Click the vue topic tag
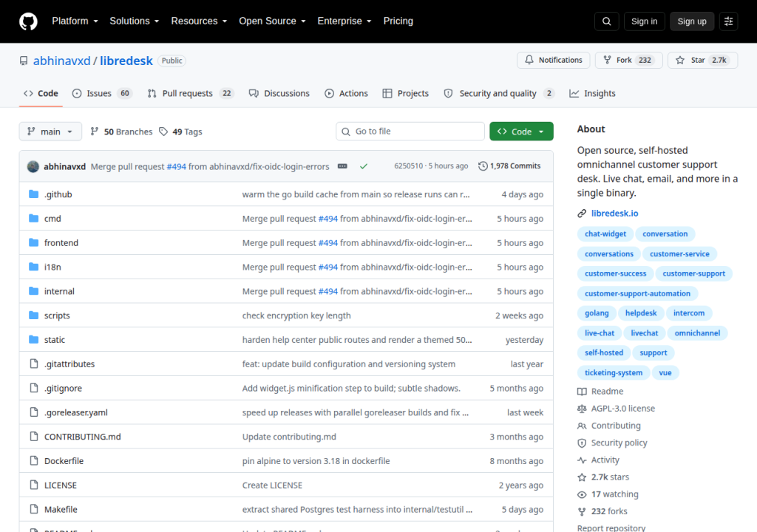Screen dimensions: 757x532 (665, 372)
